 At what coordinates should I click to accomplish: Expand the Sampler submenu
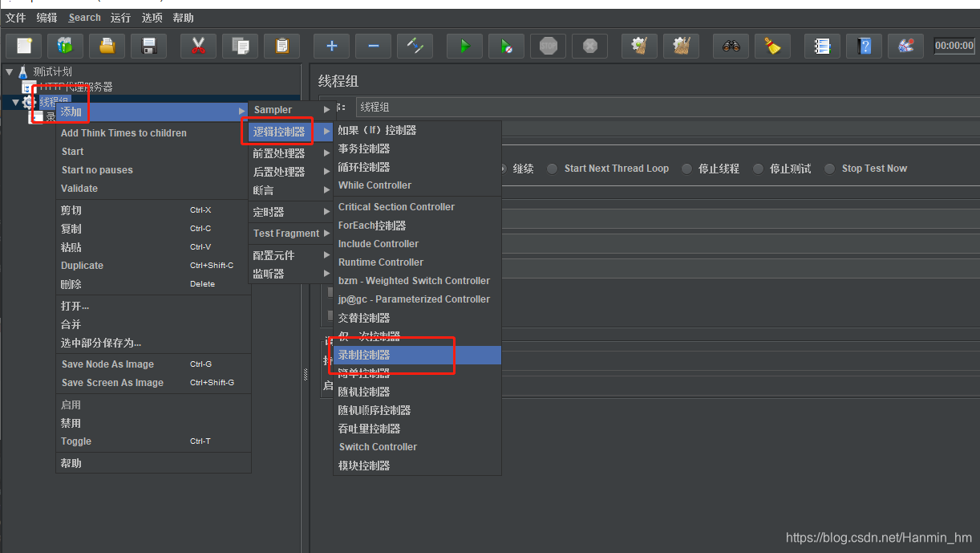(x=290, y=110)
